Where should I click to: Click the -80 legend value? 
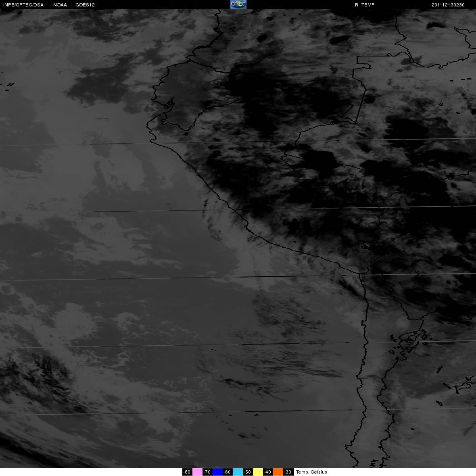click(187, 472)
